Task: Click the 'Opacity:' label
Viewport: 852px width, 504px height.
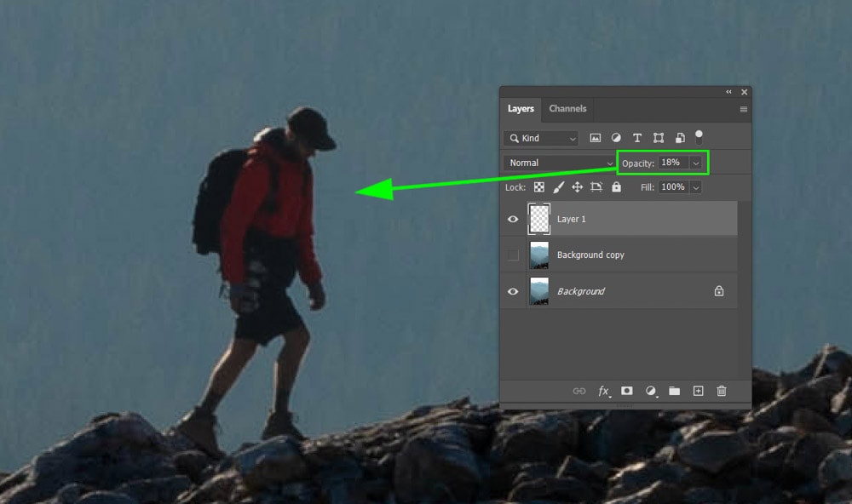Action: (638, 163)
